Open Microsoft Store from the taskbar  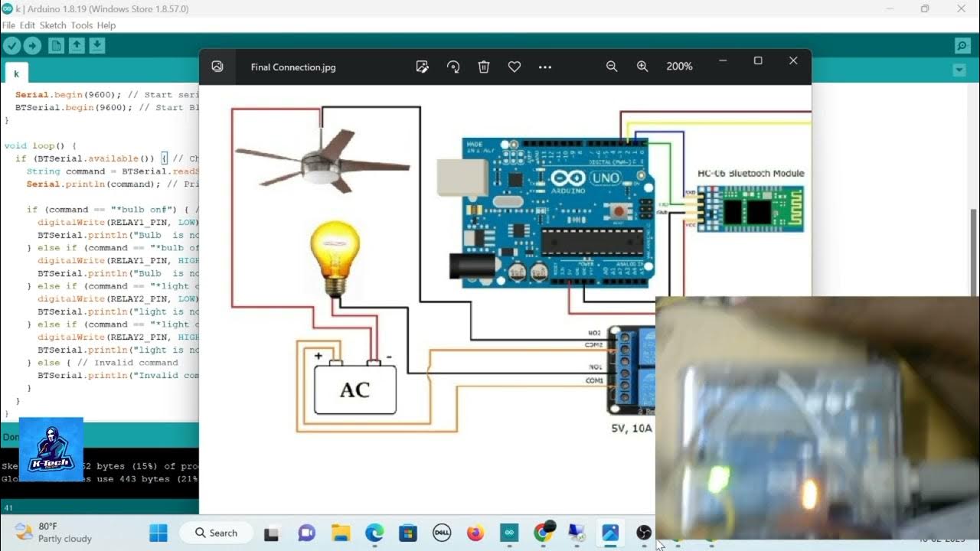pos(408,533)
